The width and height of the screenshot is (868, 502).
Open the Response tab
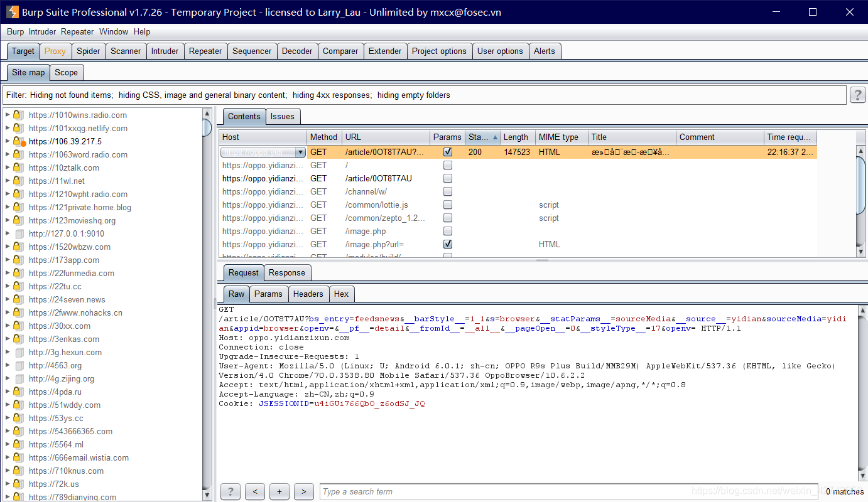pyautogui.click(x=287, y=272)
